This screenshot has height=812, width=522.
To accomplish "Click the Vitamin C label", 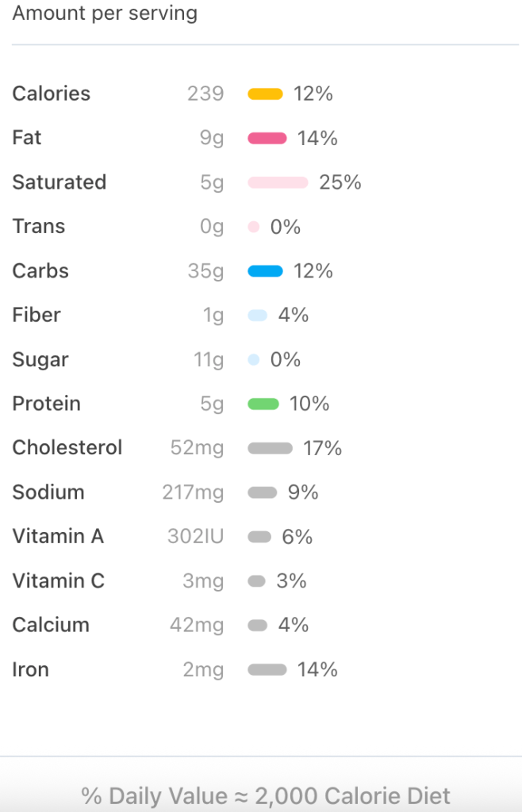I will coord(58,581).
